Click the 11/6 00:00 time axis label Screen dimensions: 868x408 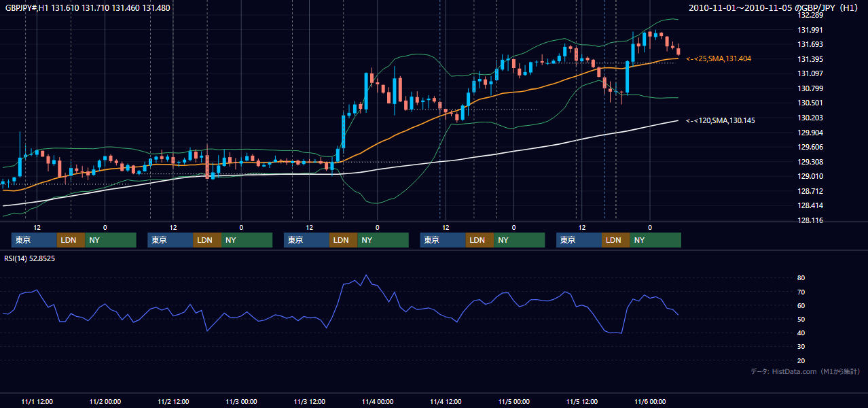pyautogui.click(x=650, y=401)
